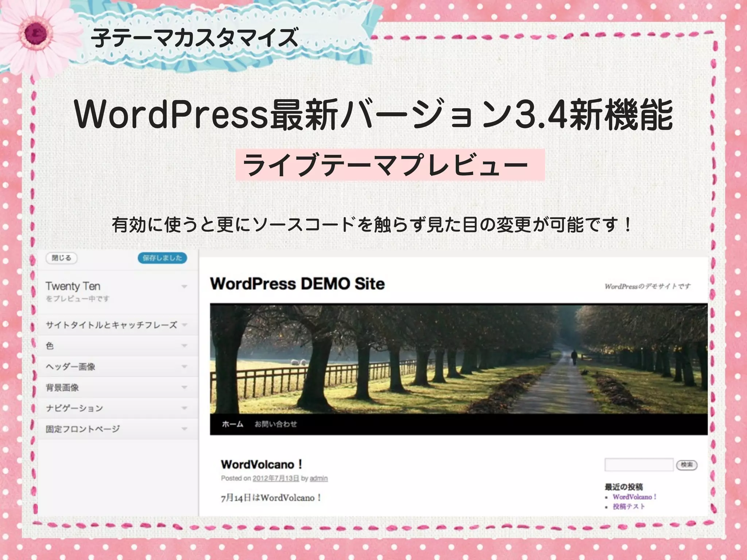Open the 2012年7月13日 date link
This screenshot has height=560, width=747.
tap(276, 478)
